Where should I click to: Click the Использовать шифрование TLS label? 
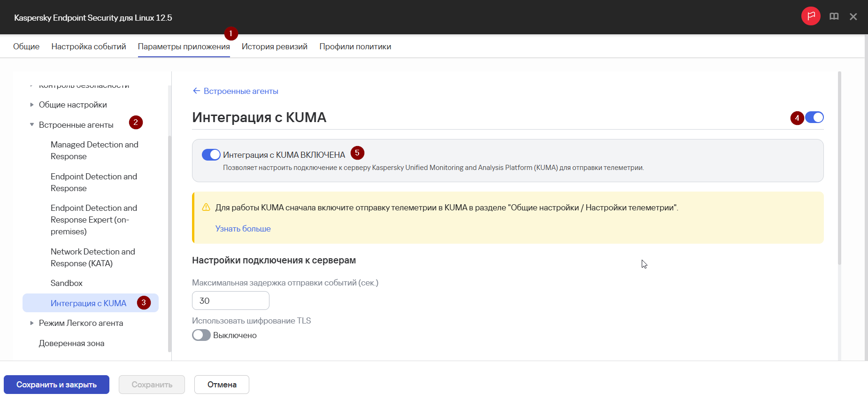(x=252, y=321)
